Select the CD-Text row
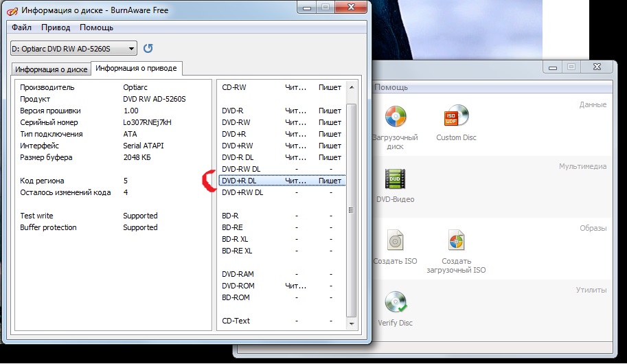 click(282, 321)
